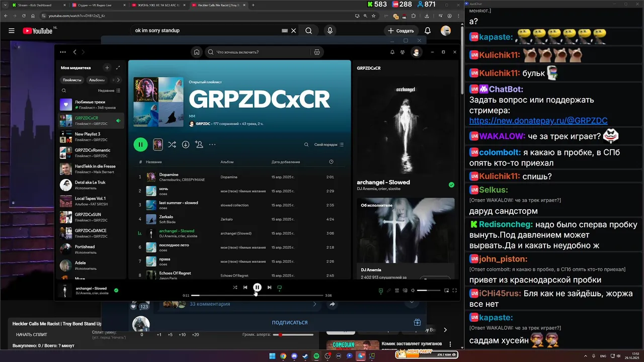Play Dopamine track row

239,177
